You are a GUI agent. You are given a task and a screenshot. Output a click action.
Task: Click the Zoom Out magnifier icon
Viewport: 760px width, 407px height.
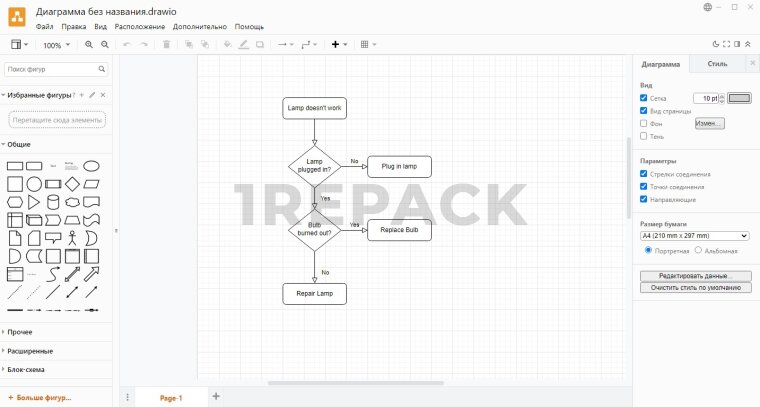point(104,45)
